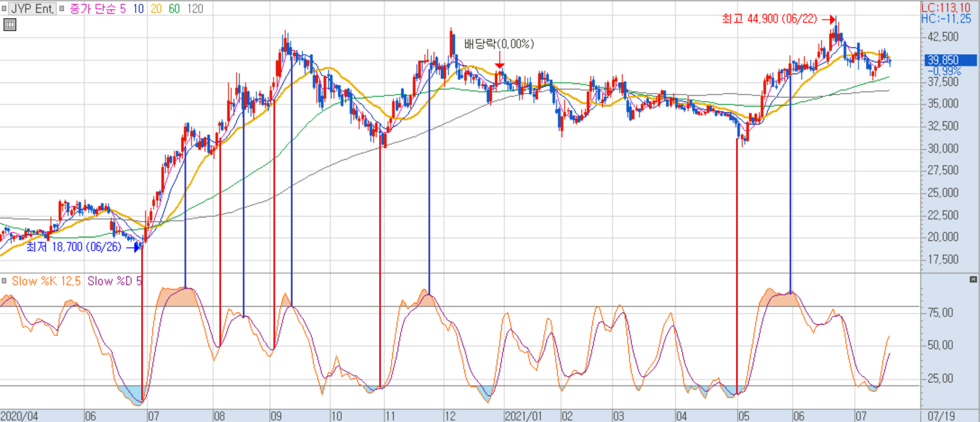Click the Slow %K 12,5 indicator label

click(46, 281)
